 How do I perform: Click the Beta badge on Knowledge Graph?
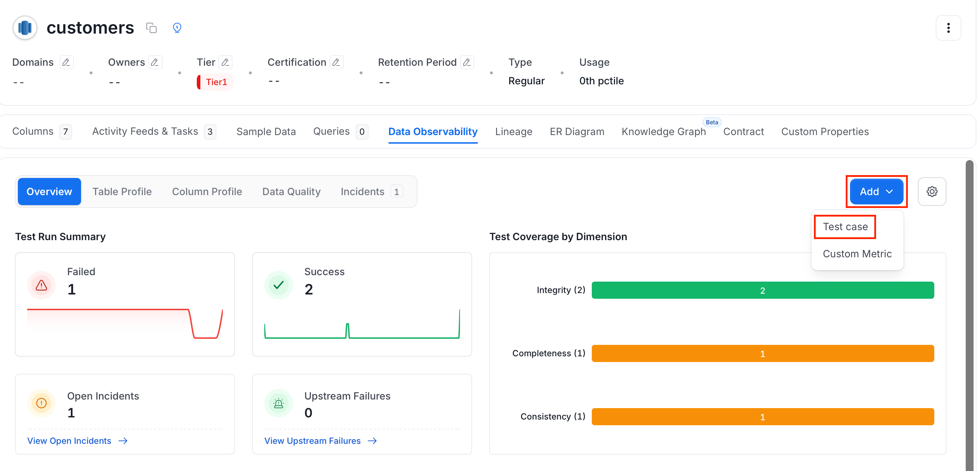tap(711, 122)
